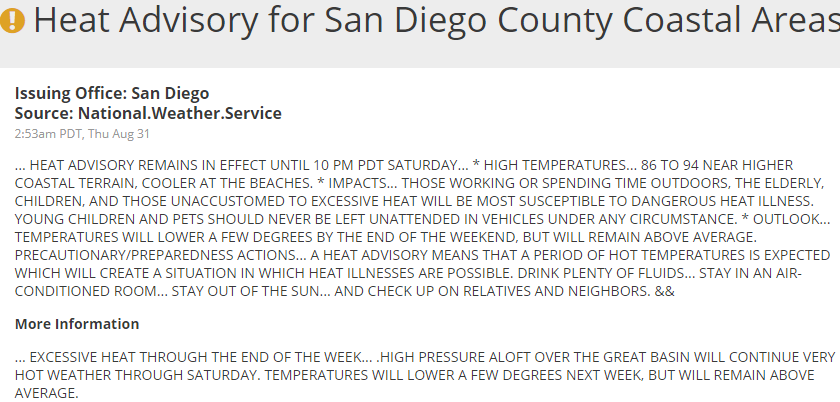Click the "More Information" heading
Image resolution: width=840 pixels, height=402 pixels.
tap(77, 324)
